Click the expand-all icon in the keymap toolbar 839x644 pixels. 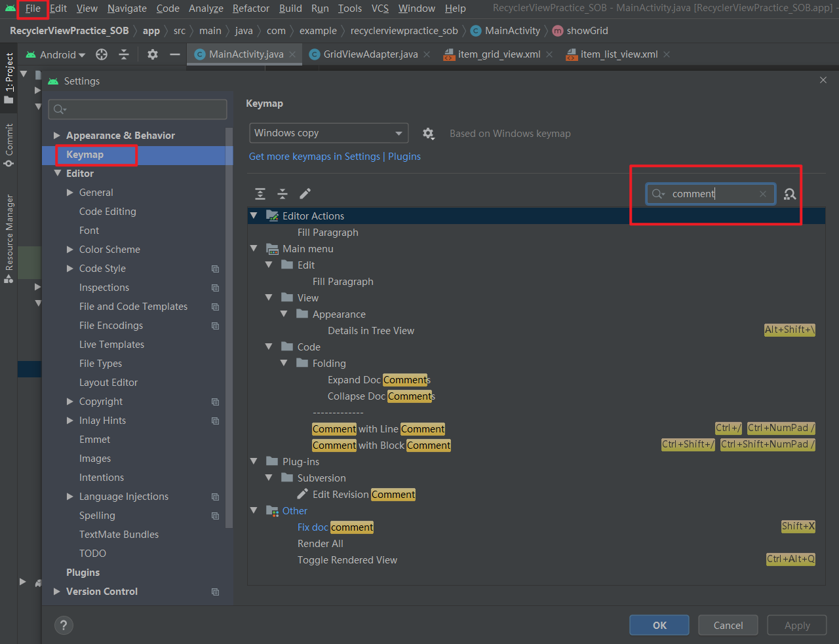coord(260,194)
